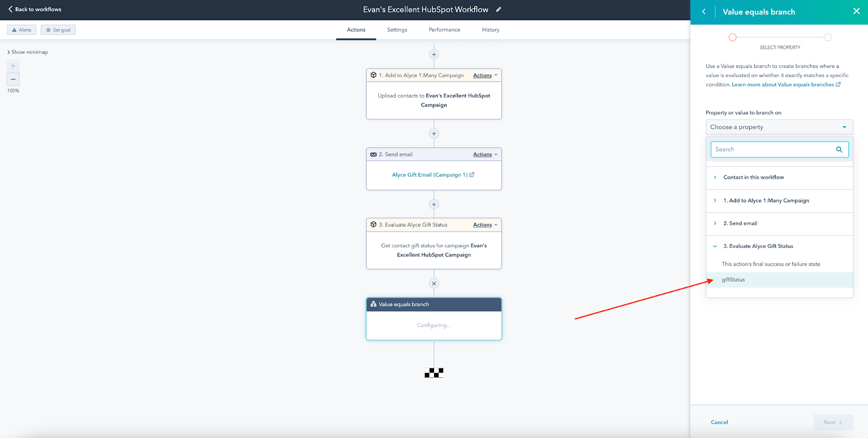Focus the property Search field
The height and width of the screenshot is (438, 868).
tap(780, 149)
